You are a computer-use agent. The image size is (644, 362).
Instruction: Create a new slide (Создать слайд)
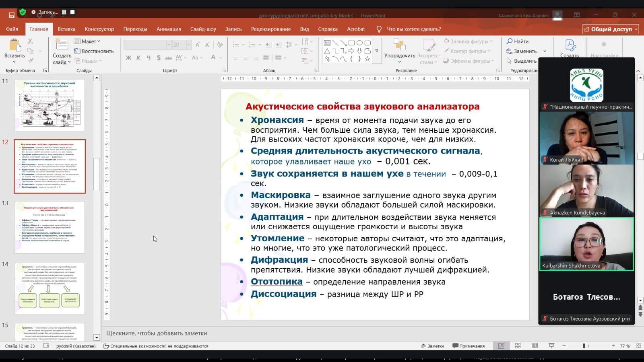[62, 45]
